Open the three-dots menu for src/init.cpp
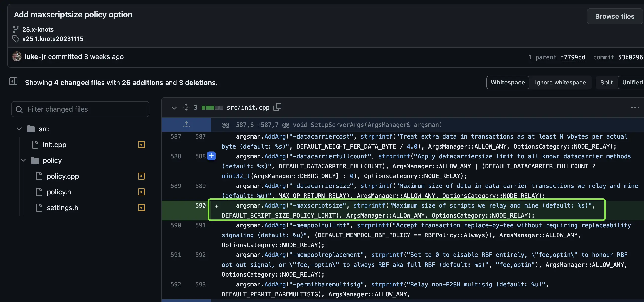644x302 pixels. [635, 107]
